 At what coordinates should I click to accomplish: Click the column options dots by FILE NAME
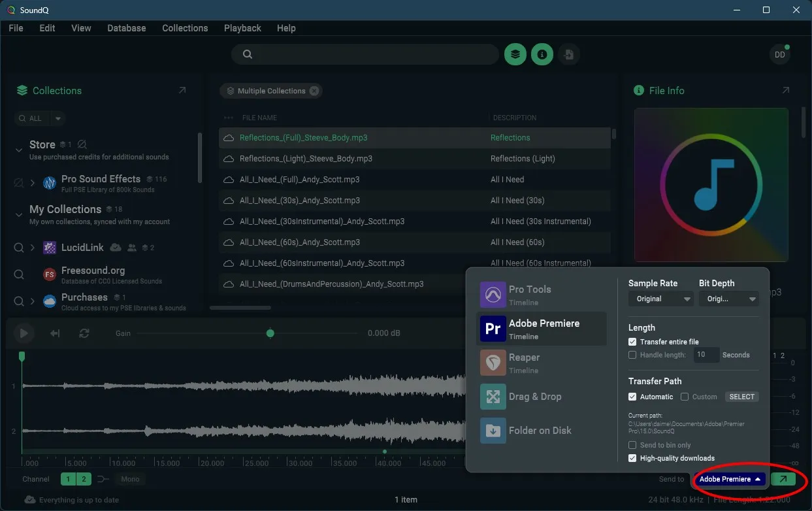point(228,118)
